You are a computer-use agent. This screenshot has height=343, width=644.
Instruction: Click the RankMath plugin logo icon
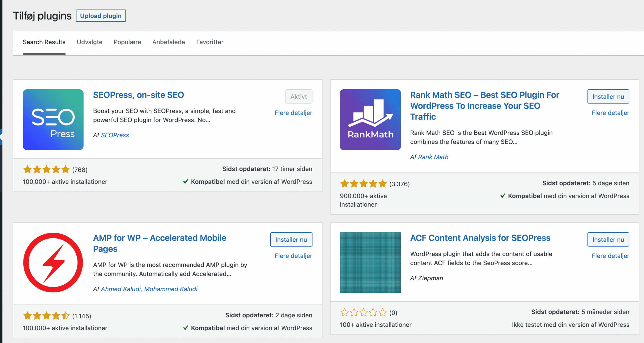pos(370,120)
